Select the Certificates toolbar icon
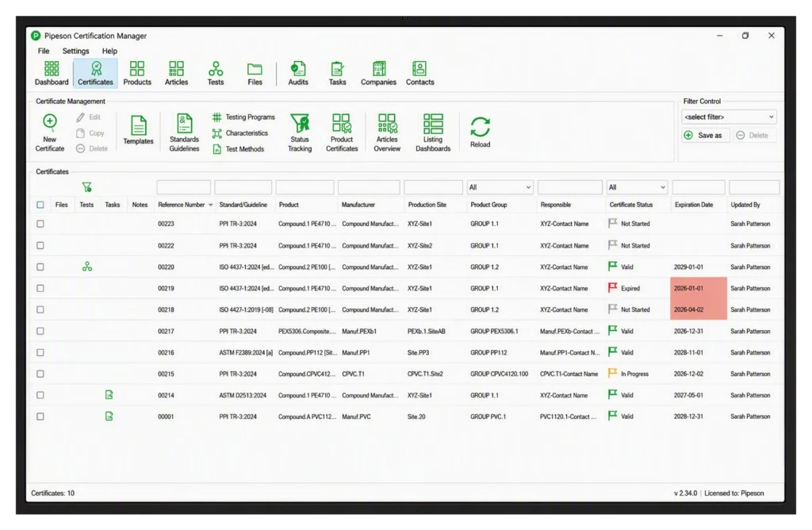 [x=95, y=73]
